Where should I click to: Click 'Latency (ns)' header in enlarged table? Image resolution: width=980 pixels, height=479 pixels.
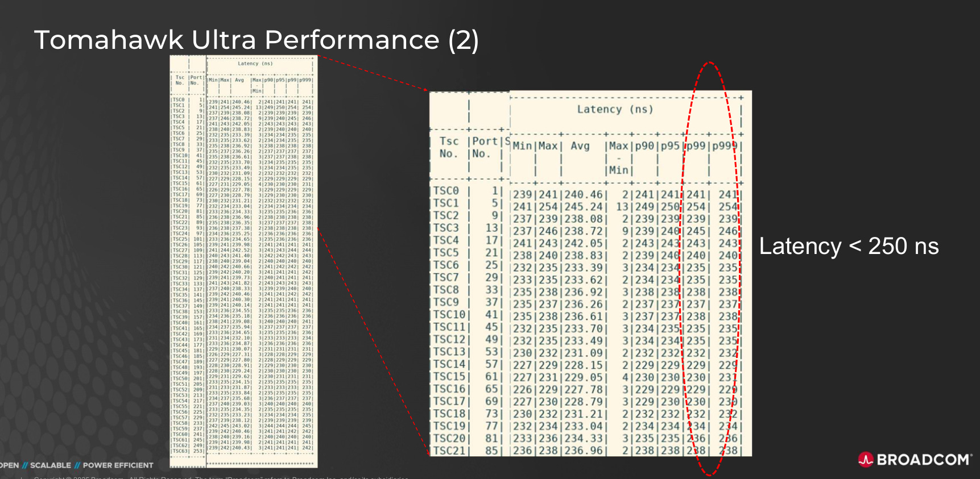(615, 109)
